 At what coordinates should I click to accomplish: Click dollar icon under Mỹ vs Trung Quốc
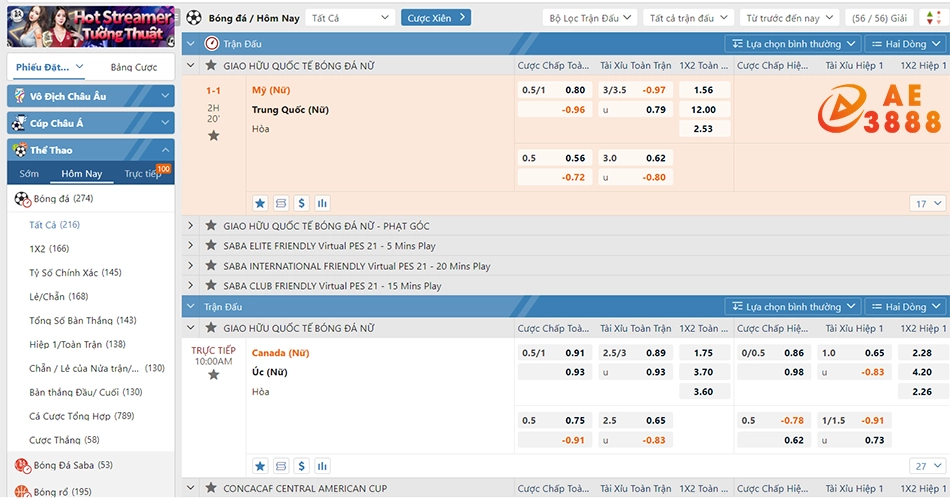(301, 203)
